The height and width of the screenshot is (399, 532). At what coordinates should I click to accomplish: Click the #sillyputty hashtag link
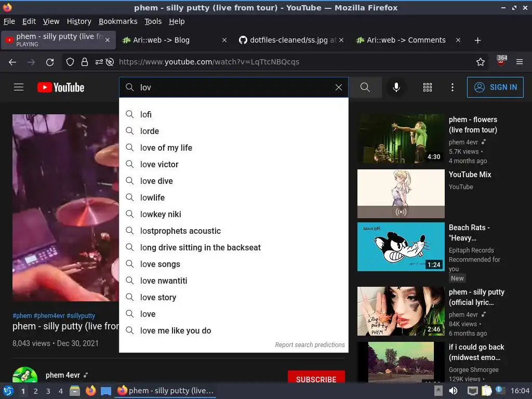pos(81,315)
